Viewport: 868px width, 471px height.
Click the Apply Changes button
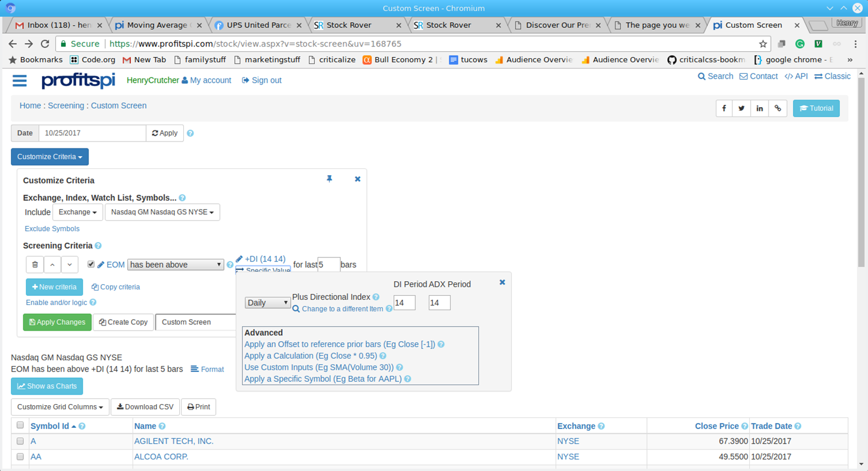click(57, 322)
